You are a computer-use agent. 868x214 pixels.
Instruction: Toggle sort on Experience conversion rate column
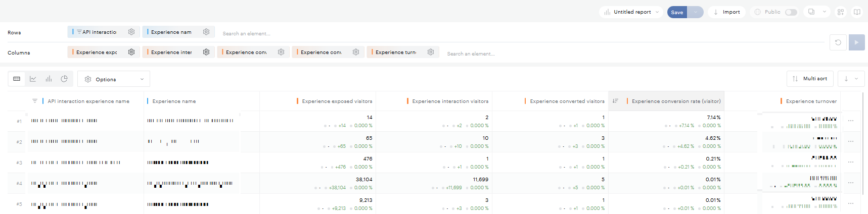(x=615, y=101)
